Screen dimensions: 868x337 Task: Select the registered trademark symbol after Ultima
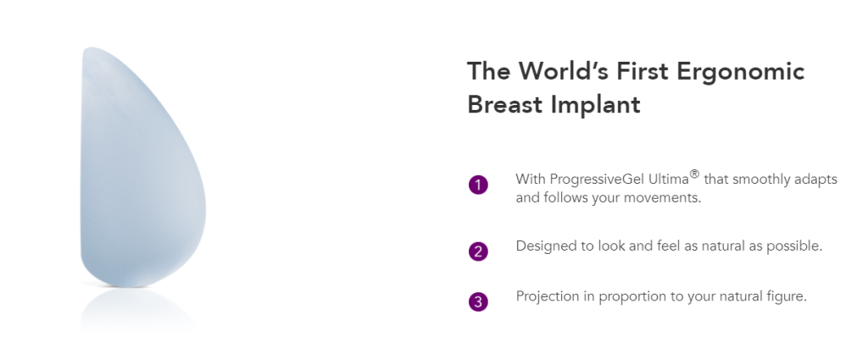694,175
